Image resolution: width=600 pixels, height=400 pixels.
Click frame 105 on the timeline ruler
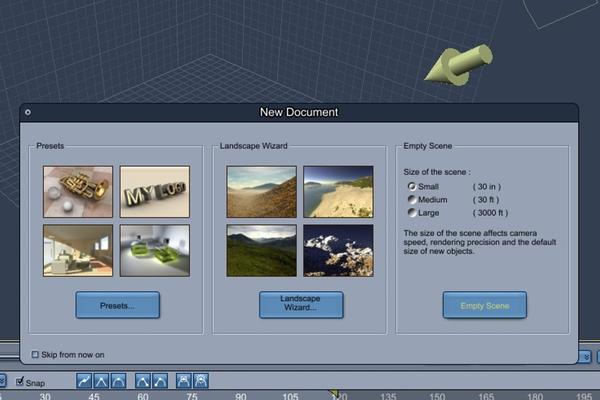(x=290, y=397)
